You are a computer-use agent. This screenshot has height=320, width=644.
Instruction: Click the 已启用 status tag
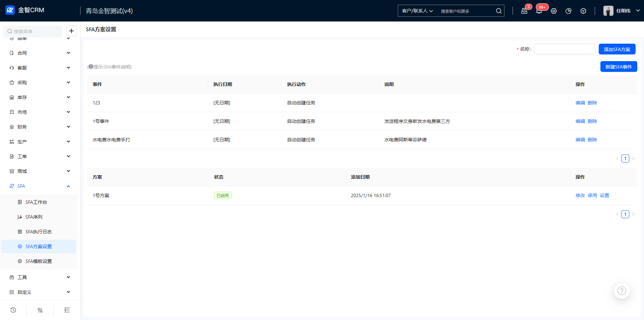coord(223,195)
